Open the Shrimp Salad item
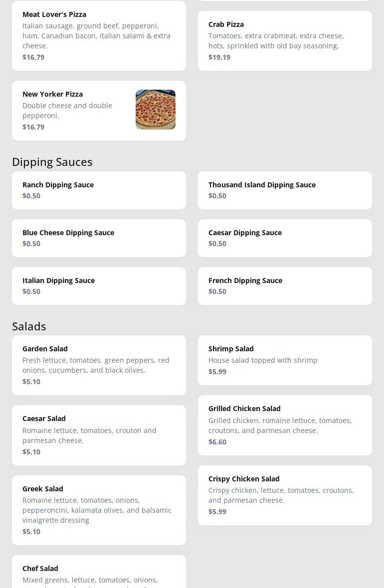384x588 pixels. [285, 360]
